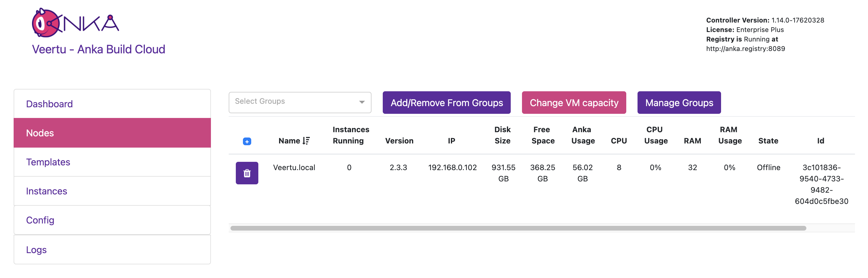Click the Instances Running column header
Viewport: 868px width, 278px height.
coord(350,135)
